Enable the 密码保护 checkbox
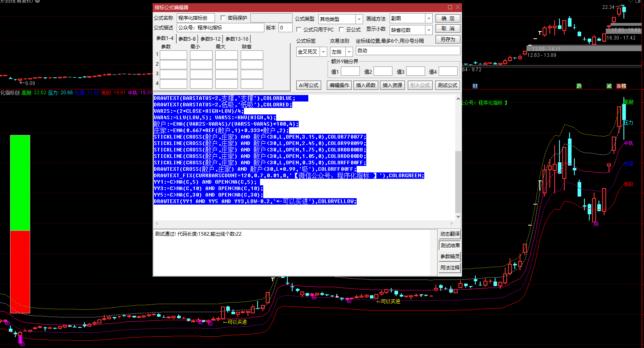 click(223, 18)
